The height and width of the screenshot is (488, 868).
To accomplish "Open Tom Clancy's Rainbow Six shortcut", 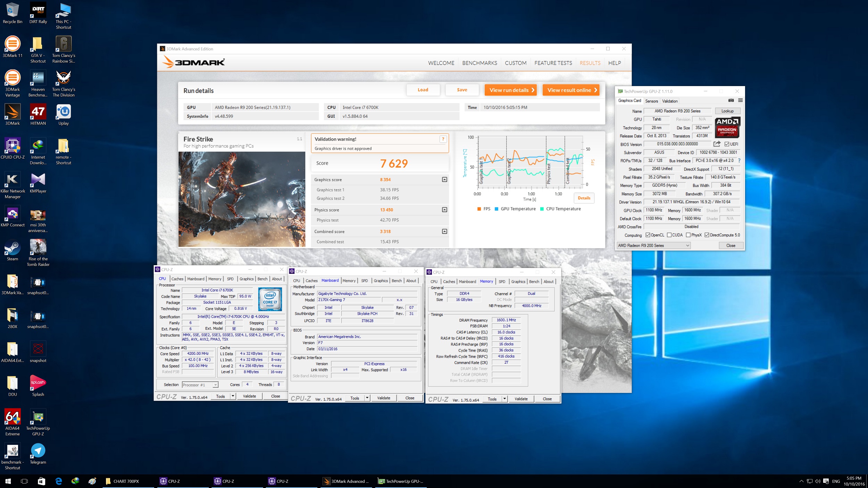I will (64, 50).
